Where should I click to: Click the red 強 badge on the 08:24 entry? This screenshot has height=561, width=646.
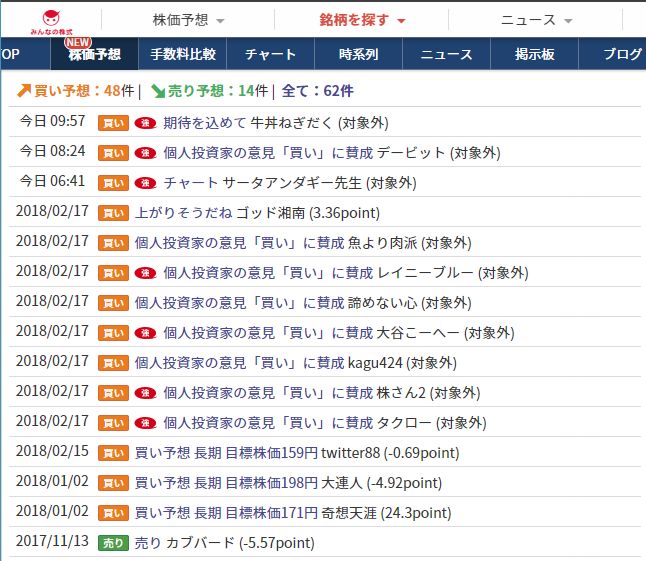tap(145, 153)
